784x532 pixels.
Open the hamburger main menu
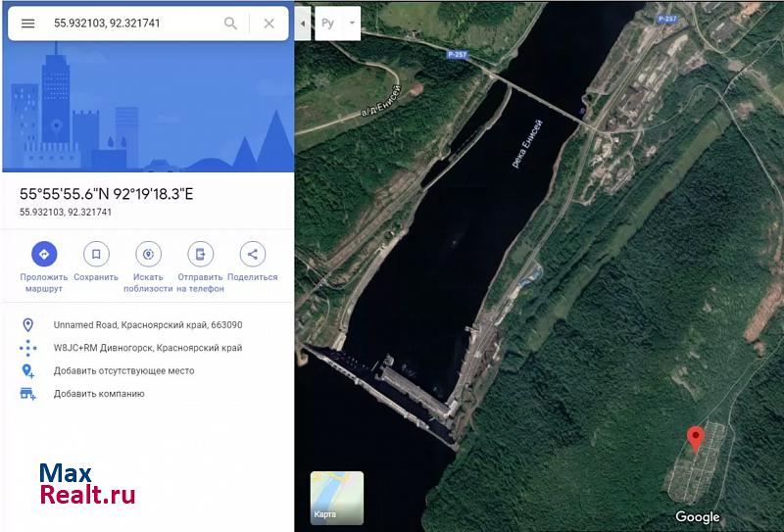coord(27,24)
